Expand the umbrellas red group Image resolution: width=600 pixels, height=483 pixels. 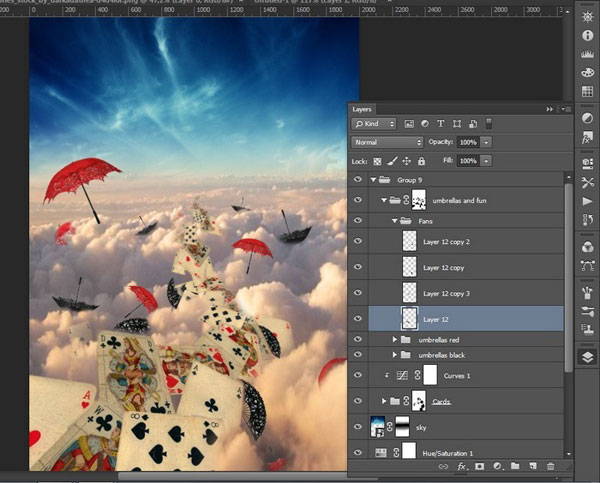click(x=395, y=339)
